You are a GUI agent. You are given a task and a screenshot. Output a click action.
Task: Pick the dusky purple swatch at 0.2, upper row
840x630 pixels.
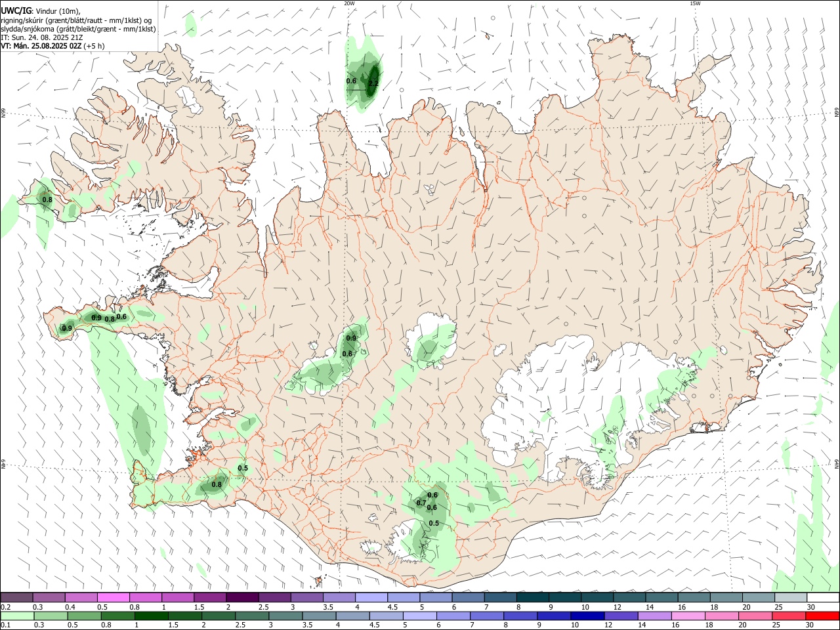tap(16, 598)
